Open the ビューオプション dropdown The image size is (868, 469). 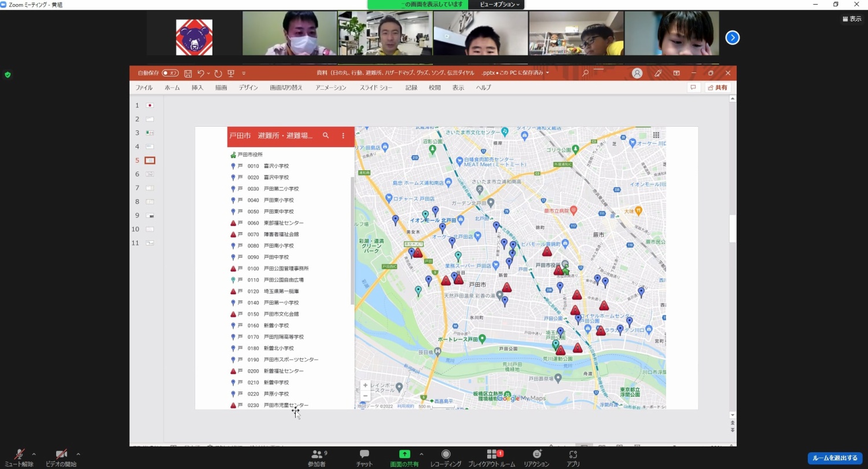click(500, 5)
